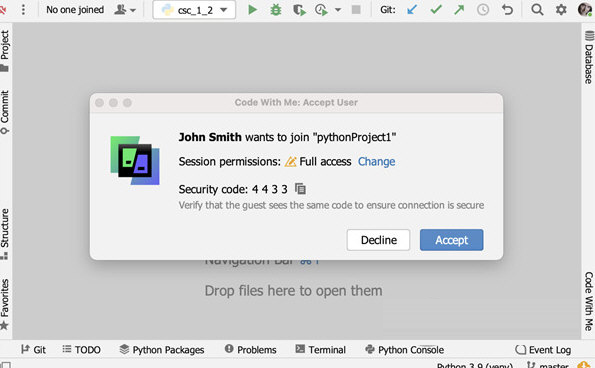Accept John Smith's join request
This screenshot has width=595, height=368.
452,240
